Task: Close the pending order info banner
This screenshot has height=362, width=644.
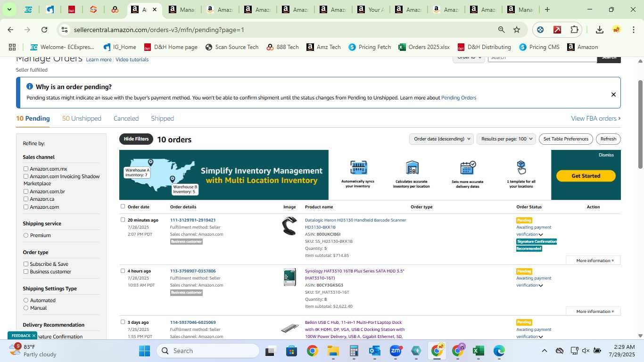Action: (x=613, y=94)
